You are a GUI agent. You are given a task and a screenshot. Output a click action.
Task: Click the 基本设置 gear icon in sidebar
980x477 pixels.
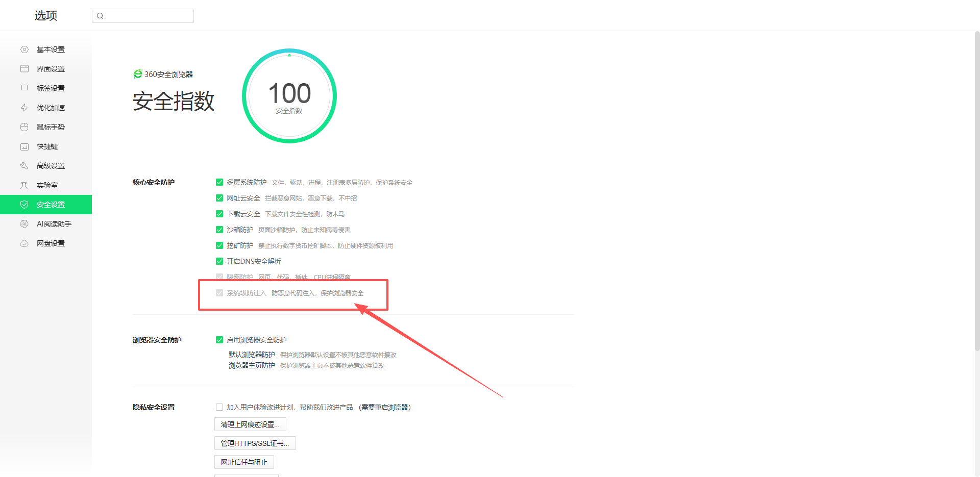[x=24, y=49]
